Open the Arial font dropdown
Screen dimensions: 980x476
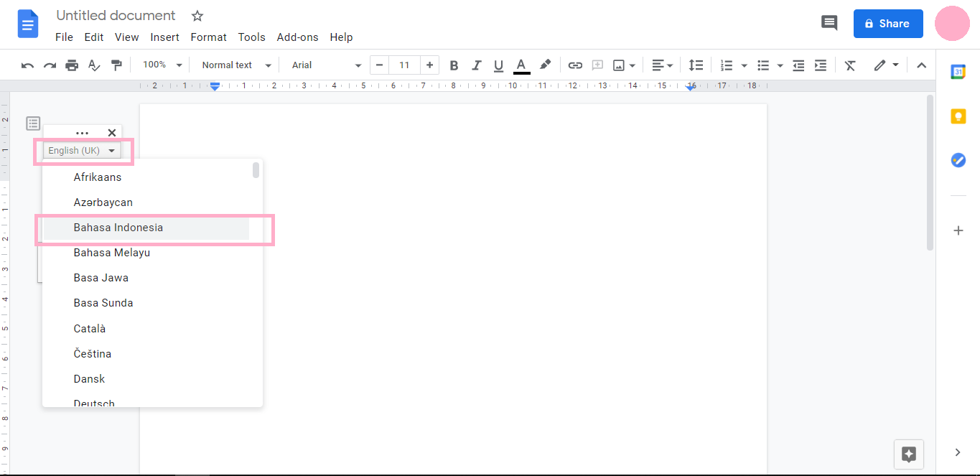pos(327,65)
